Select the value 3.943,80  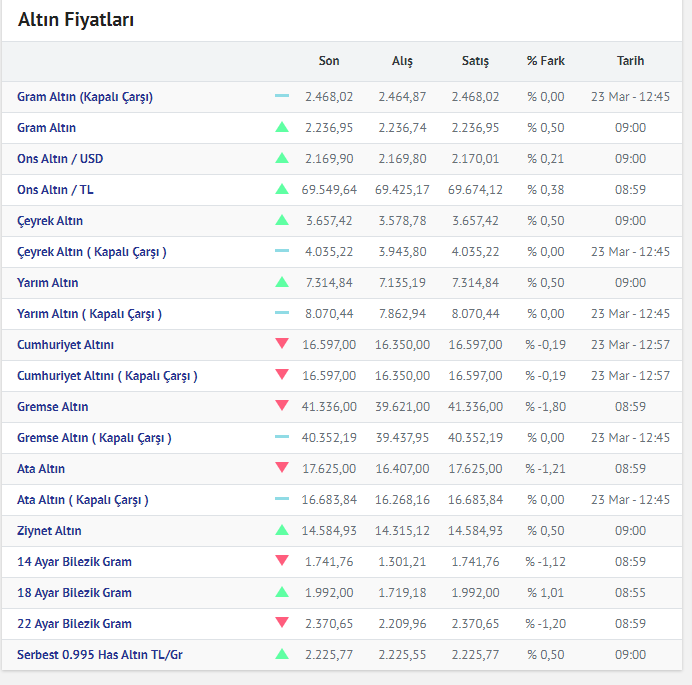402,252
